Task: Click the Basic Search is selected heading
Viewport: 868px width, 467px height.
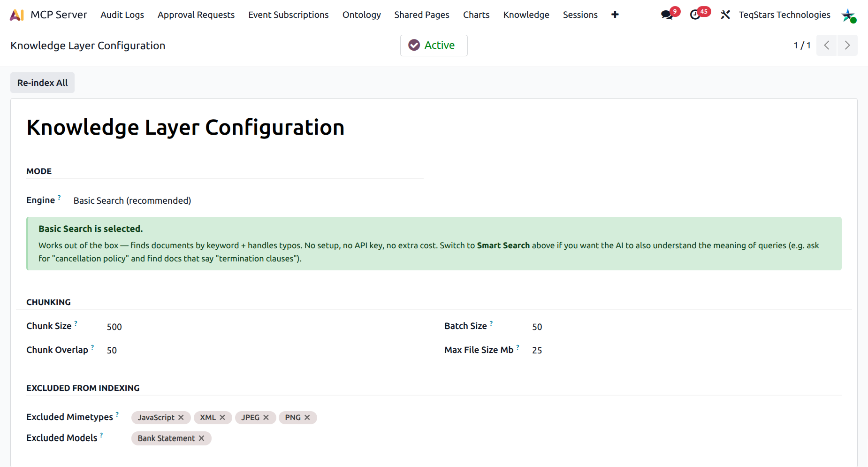Action: [x=91, y=229]
